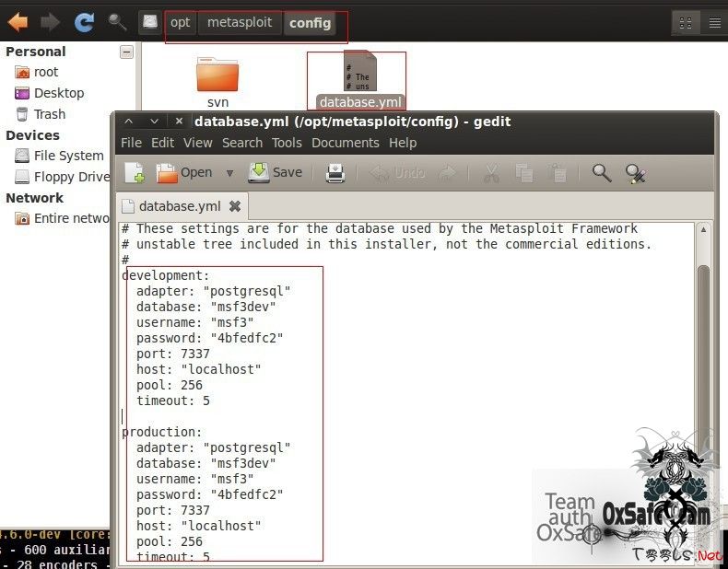
Task: Click the drive icon before the opt breadcrumb
Action: 150,22
